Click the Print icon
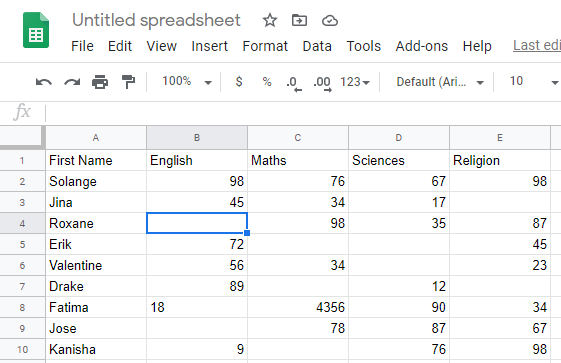Screen dimensions: 561x363 100,82
